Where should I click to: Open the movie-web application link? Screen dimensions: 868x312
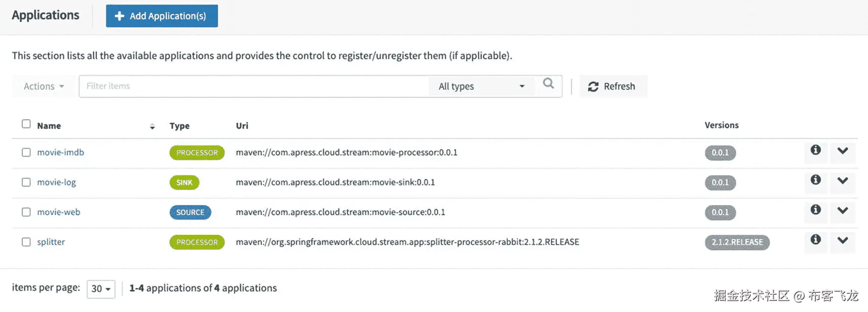[x=59, y=213]
